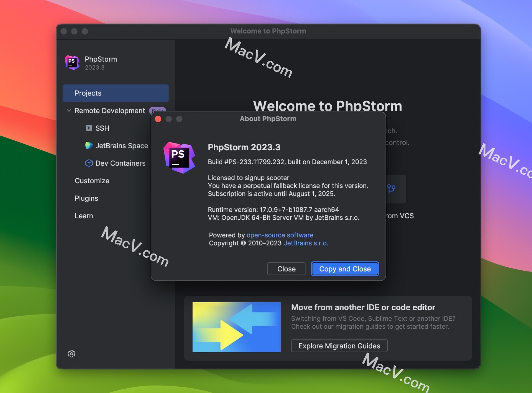Open the Learn section
This screenshot has height=393, width=532.
(x=84, y=216)
